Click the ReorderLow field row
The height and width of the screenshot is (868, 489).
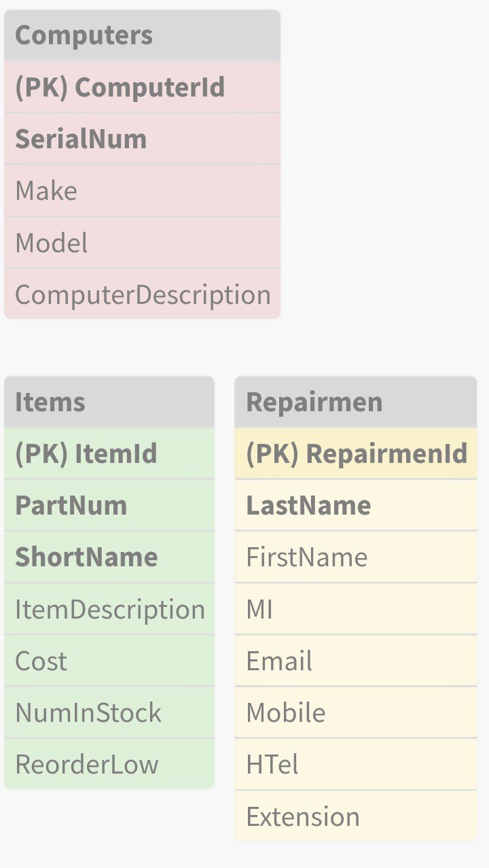click(109, 764)
